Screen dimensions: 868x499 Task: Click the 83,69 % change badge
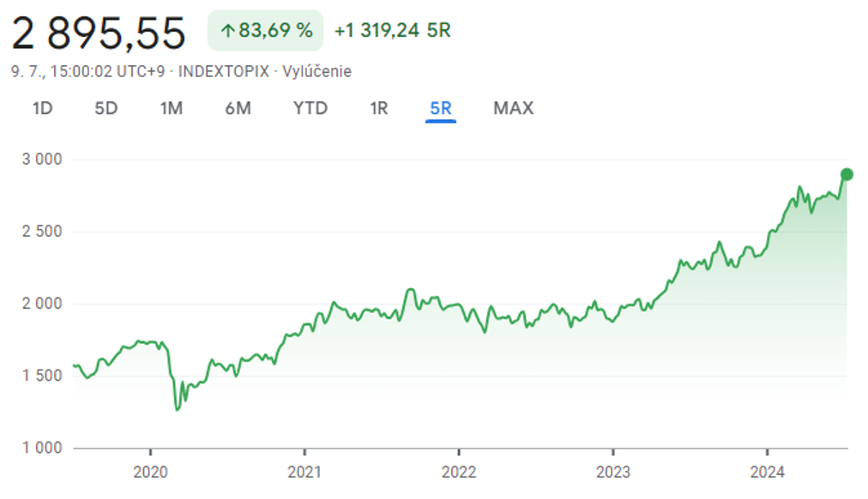pos(266,31)
